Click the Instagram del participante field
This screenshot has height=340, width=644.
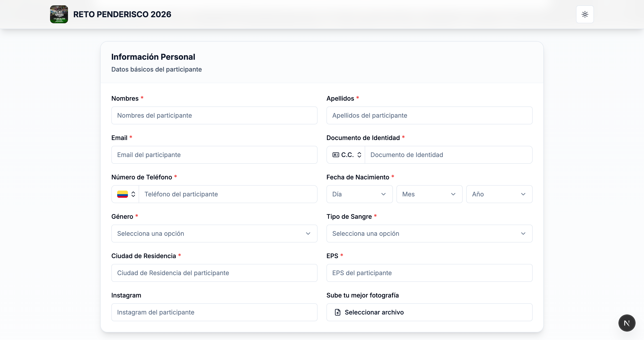(x=214, y=312)
